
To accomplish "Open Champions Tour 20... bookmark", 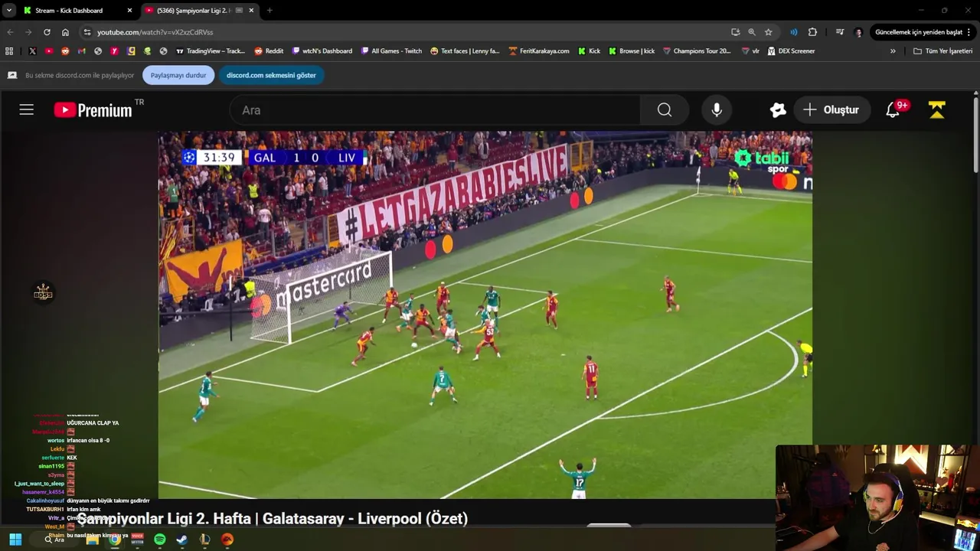I will pos(697,51).
